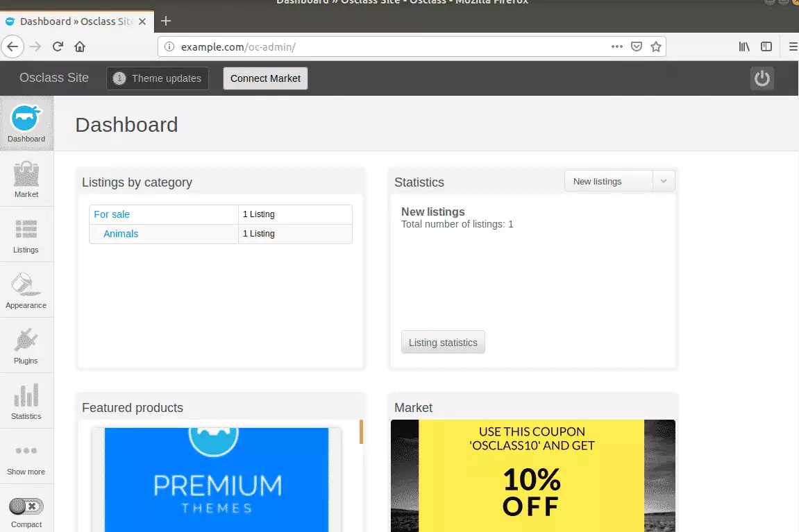Open the For sale category link
This screenshot has width=799, height=532.
(112, 214)
